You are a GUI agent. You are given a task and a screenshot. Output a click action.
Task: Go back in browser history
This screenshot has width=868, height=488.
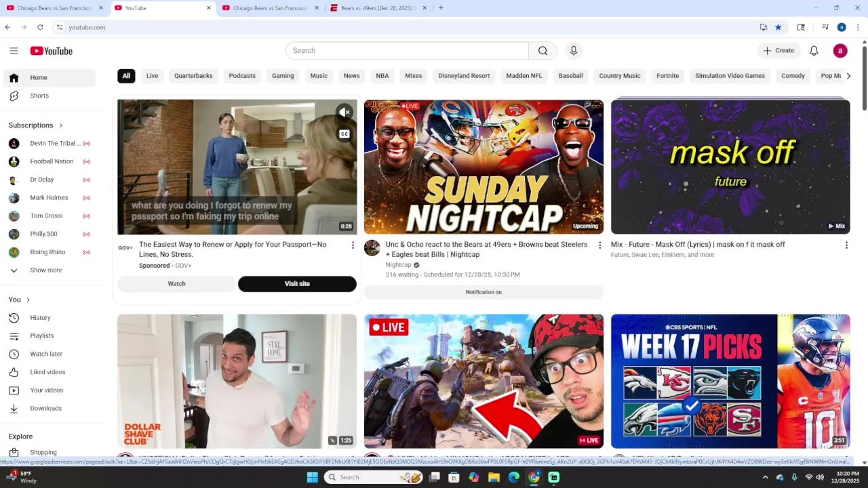tap(7, 27)
